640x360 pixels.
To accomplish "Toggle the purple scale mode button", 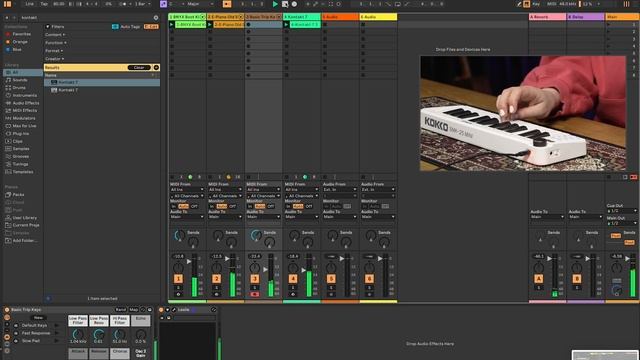I will click(x=163, y=4).
